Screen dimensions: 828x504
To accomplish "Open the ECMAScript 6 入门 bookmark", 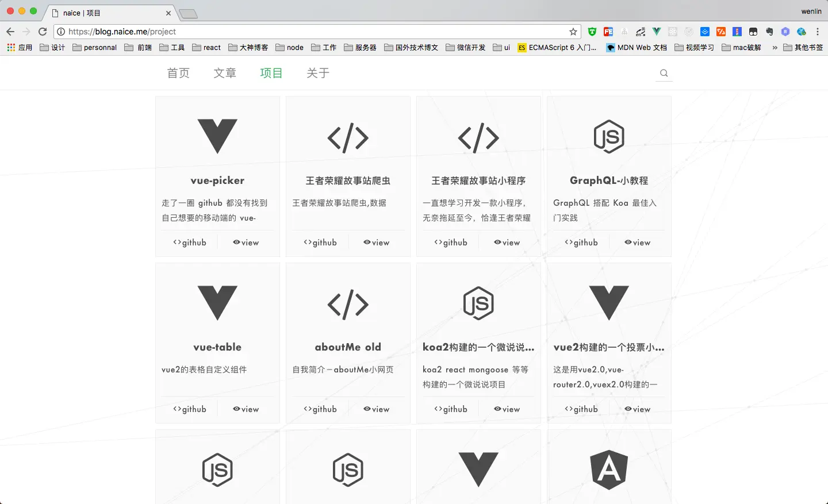I will (557, 48).
